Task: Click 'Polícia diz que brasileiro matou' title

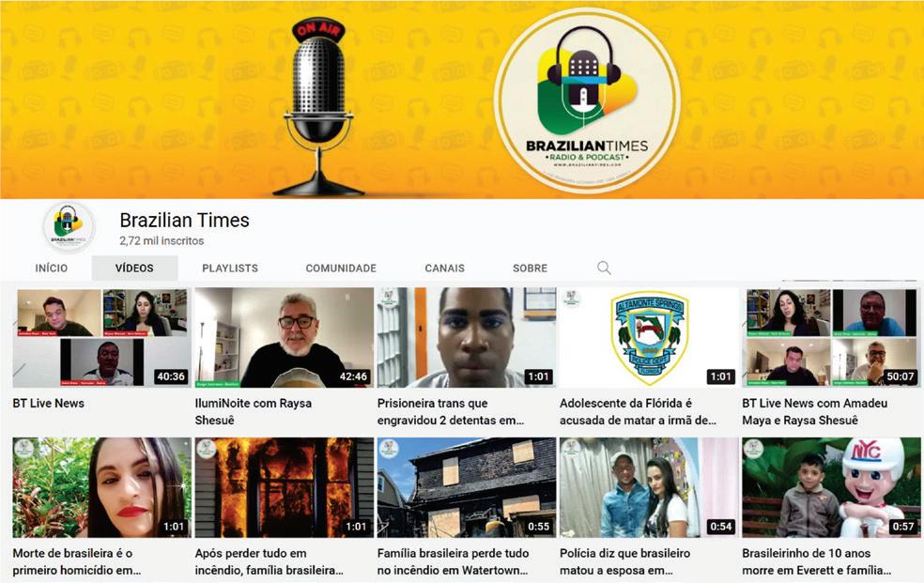Action: (624, 561)
